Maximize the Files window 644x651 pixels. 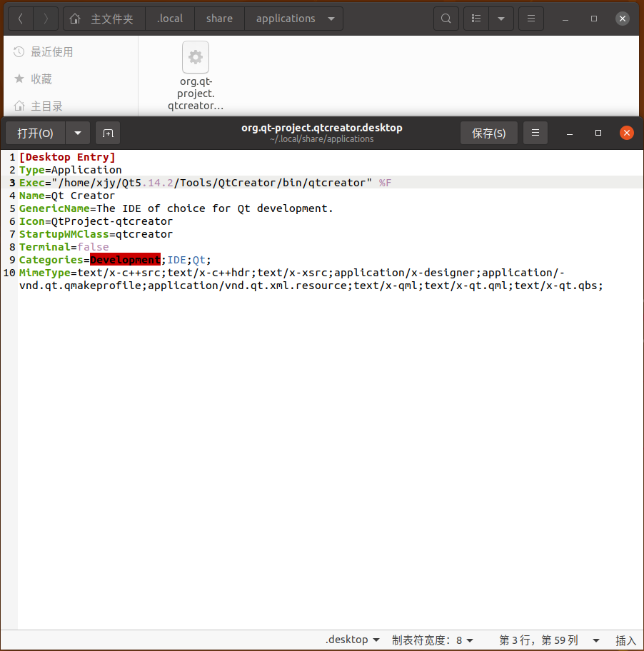[x=594, y=19]
